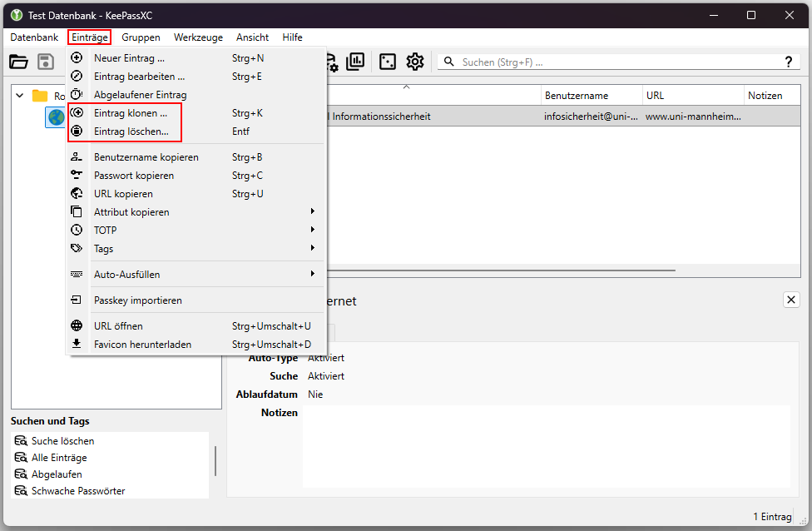The image size is (812, 531).
Task: Select Benutzername kopieren menu entry
Action: click(197, 157)
